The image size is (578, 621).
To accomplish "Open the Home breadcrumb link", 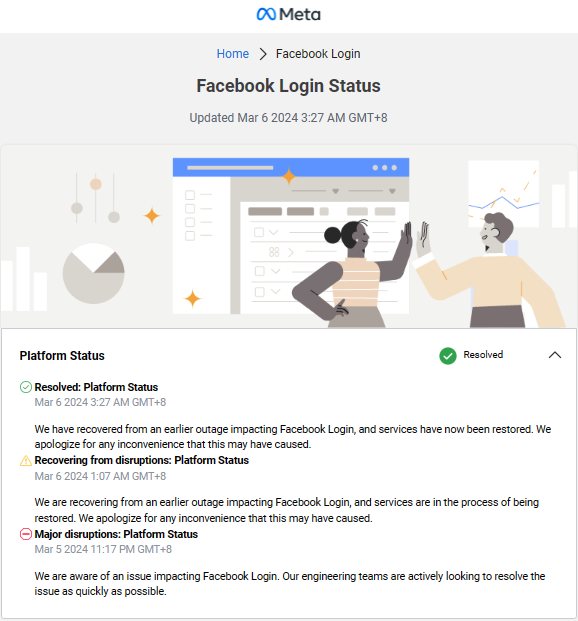I will click(233, 53).
